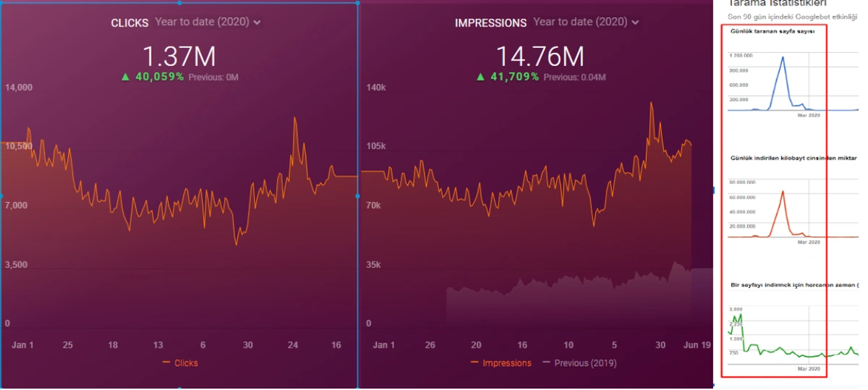This screenshot has width=868, height=390.
Task: Click the green up-arrow next to 40,059%
Action: coord(125,77)
